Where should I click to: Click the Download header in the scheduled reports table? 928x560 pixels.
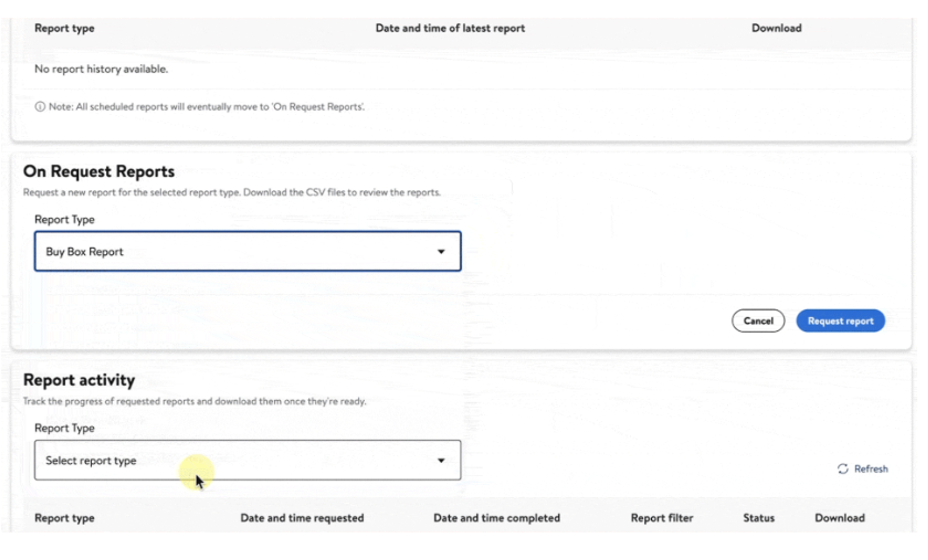tap(776, 28)
